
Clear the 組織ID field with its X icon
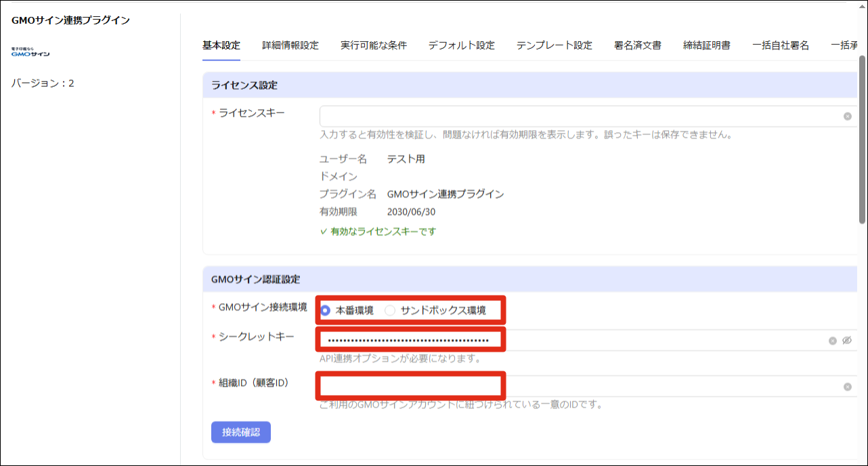tap(847, 387)
